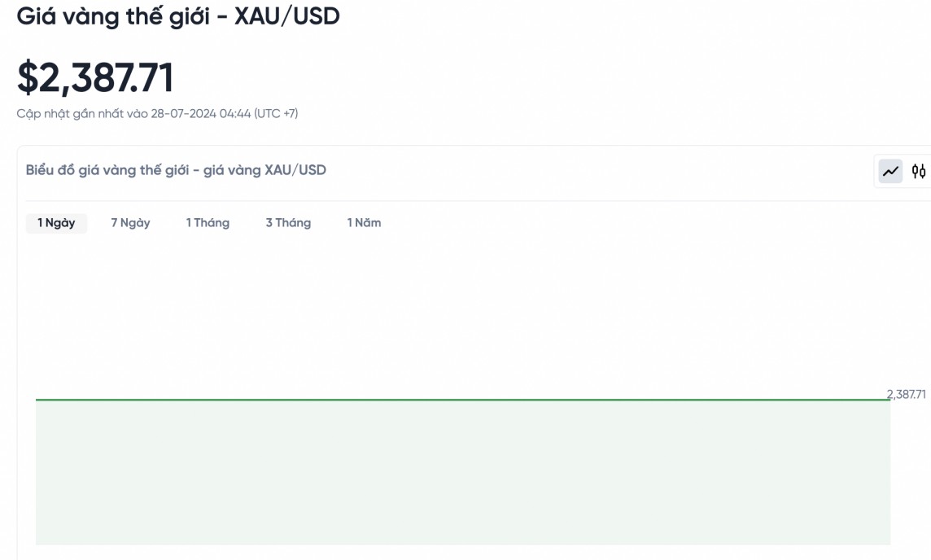Click the 'Giá vàng thế giới' page heading
931x560 pixels.
click(x=116, y=16)
